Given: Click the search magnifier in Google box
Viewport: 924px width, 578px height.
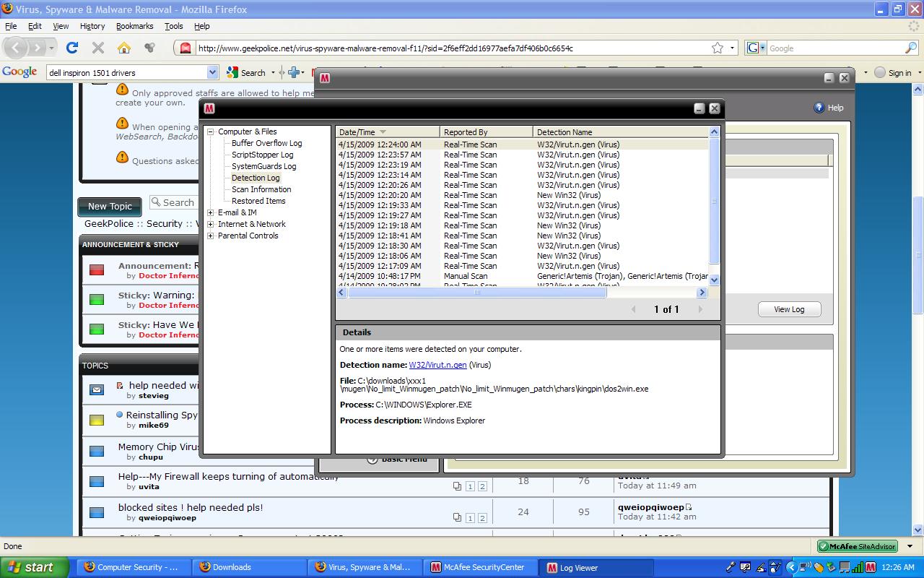Looking at the screenshot, I should click(911, 48).
